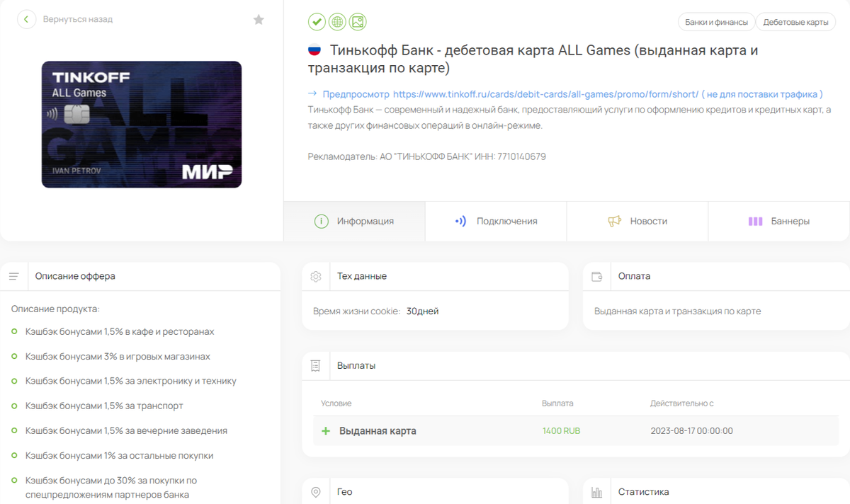
Task: Click the purple bars icon in Баннеры tab
Action: pos(755,221)
